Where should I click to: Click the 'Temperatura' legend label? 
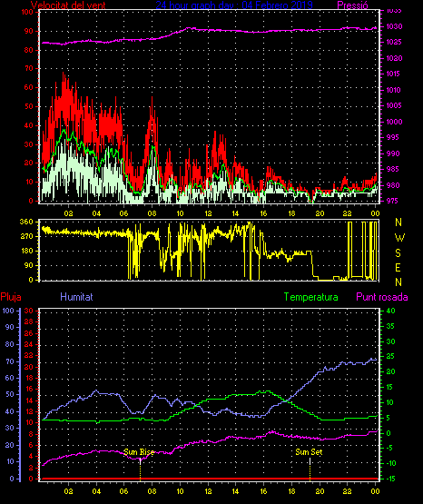[x=311, y=297]
